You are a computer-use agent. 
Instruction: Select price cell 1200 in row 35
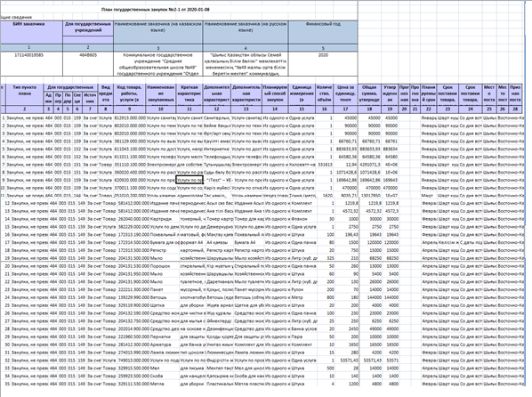(x=347, y=384)
